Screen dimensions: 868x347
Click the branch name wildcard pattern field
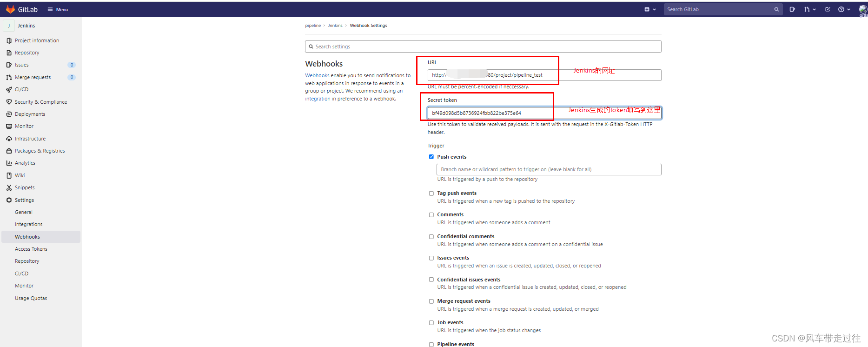tap(549, 169)
